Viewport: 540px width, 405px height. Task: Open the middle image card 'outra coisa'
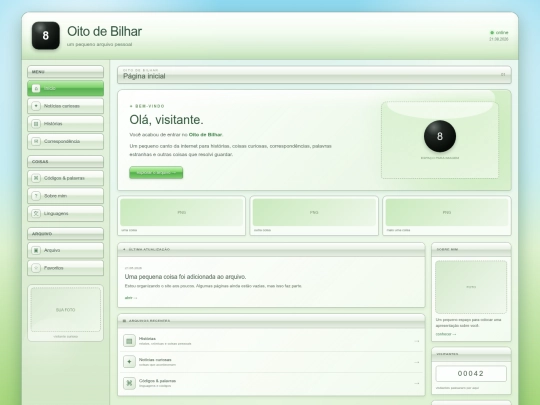[314, 216]
